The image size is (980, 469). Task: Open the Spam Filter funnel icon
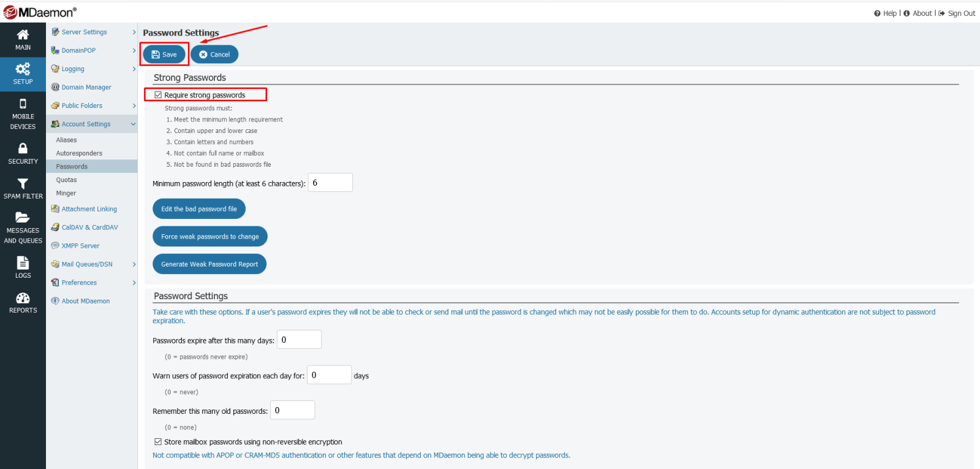click(x=23, y=183)
